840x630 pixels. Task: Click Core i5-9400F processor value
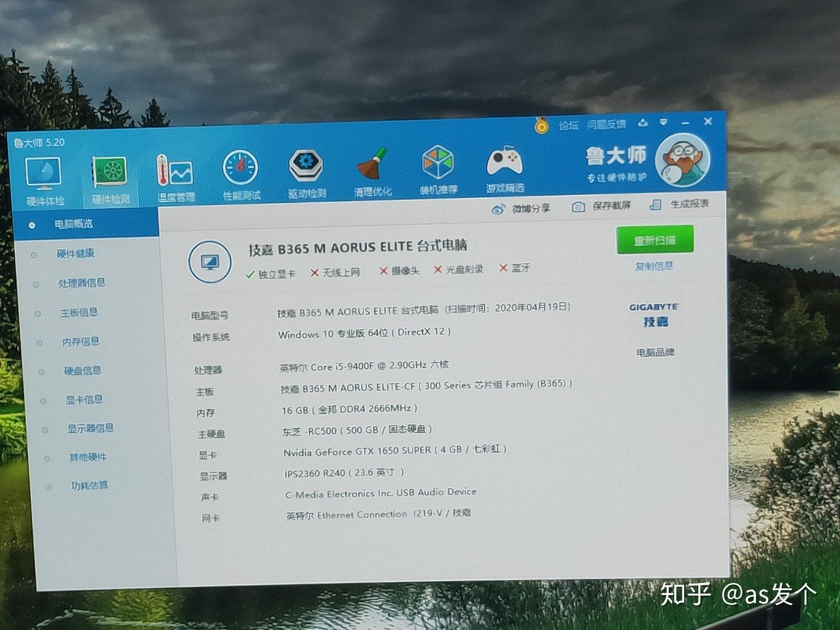(x=364, y=366)
